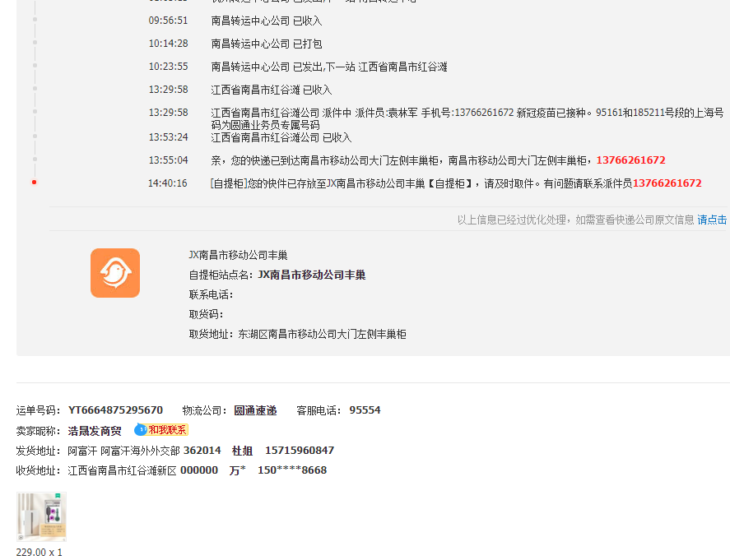Click bold locker station name JX南昌市移动公司丰巢
Screen dimensions: 730x560
(311, 275)
